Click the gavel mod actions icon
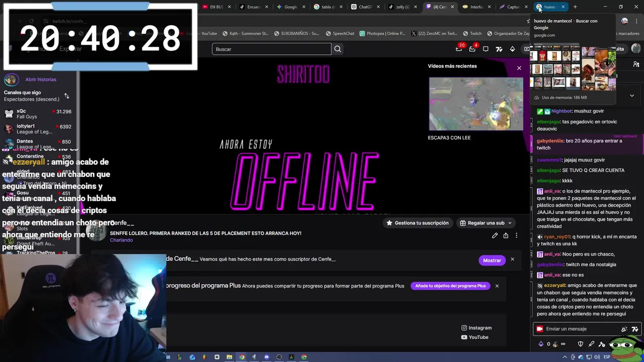Image resolution: width=644 pixels, height=362 pixels. click(602, 344)
